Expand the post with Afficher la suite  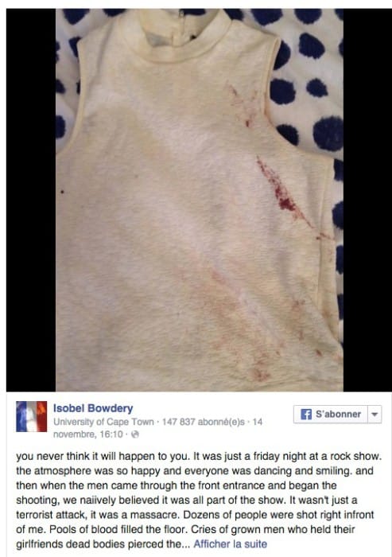230,543
